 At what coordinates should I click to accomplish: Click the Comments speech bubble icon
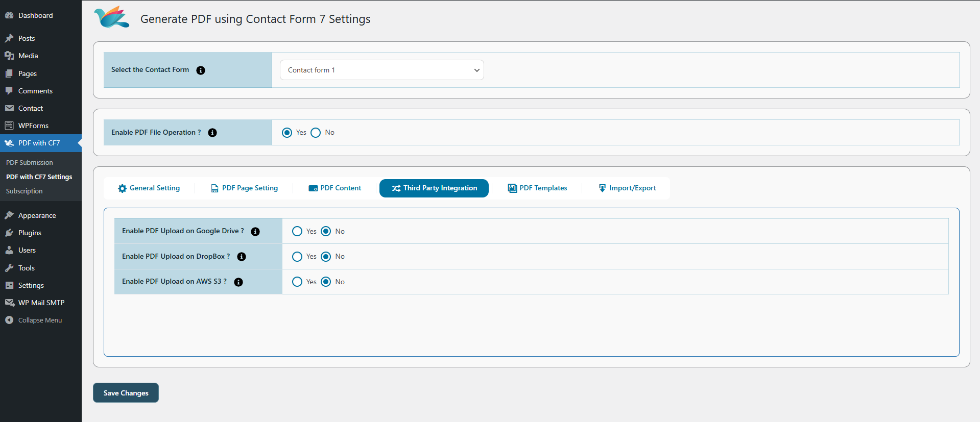[9, 91]
